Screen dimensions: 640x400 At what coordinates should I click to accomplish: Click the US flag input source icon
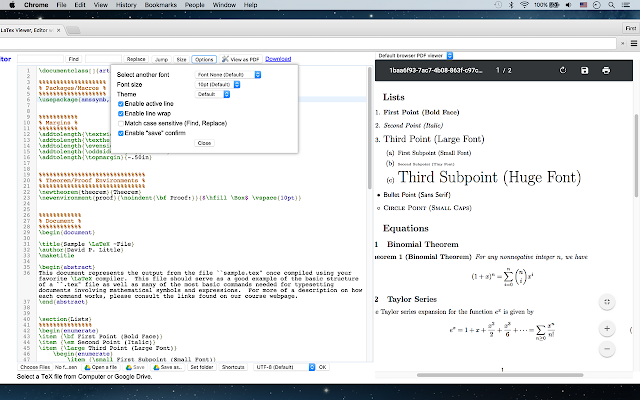[583, 5]
